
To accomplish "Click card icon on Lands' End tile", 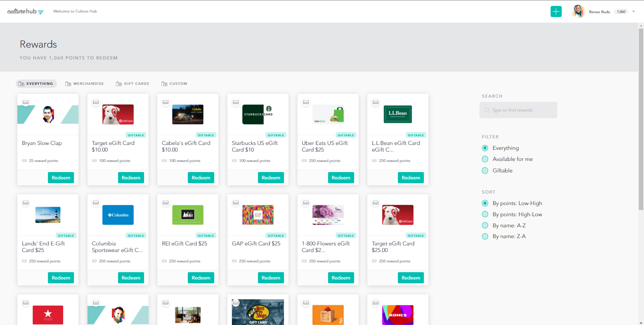I will coord(26,203).
